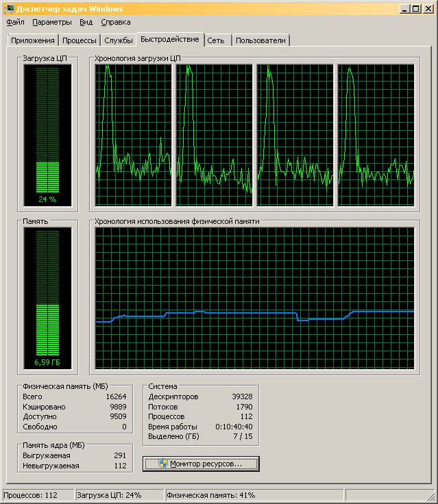438x504 pixels.
Task: Open Монитор ресурсов button
Action: pyautogui.click(x=201, y=464)
